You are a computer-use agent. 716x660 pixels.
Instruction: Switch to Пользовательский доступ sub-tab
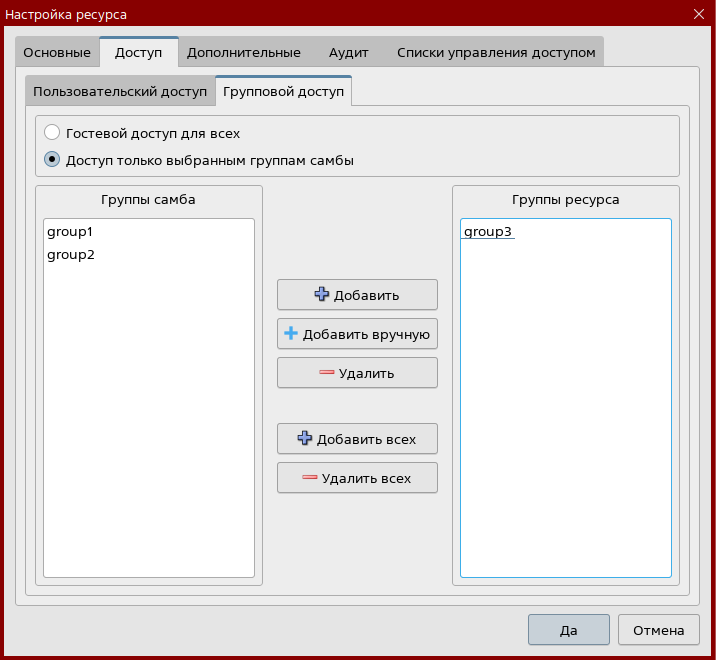(120, 91)
